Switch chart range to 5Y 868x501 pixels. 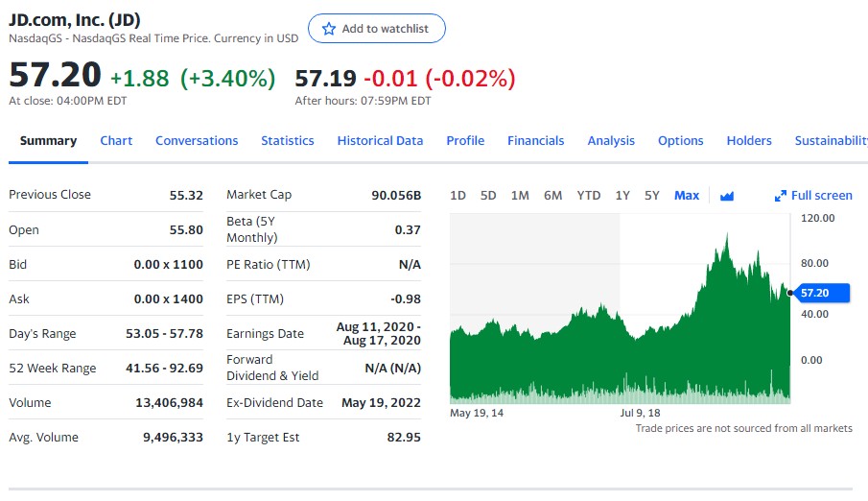[652, 196]
